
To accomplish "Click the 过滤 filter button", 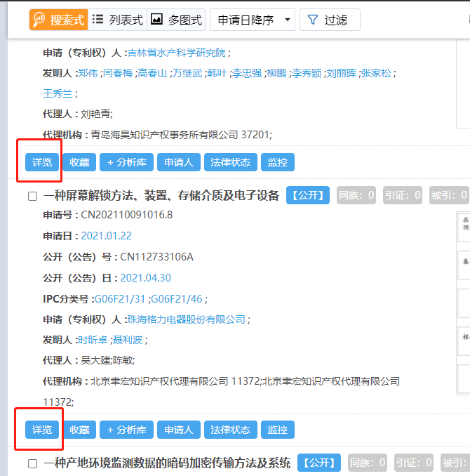I will (330, 20).
